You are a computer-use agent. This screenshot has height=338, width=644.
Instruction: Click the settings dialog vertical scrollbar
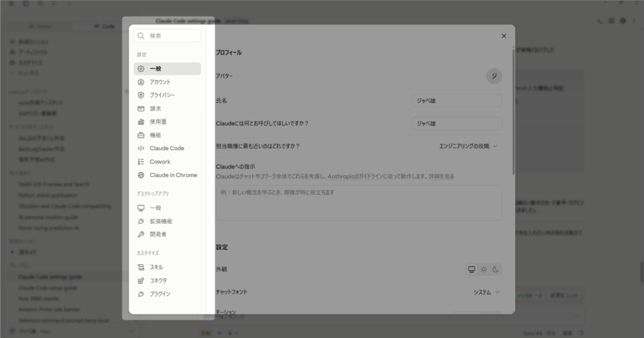pyautogui.click(x=513, y=111)
